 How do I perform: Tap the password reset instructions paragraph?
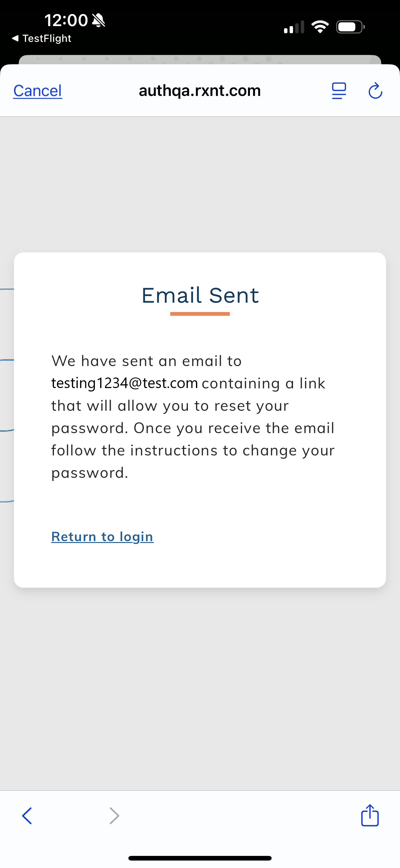[x=193, y=428]
